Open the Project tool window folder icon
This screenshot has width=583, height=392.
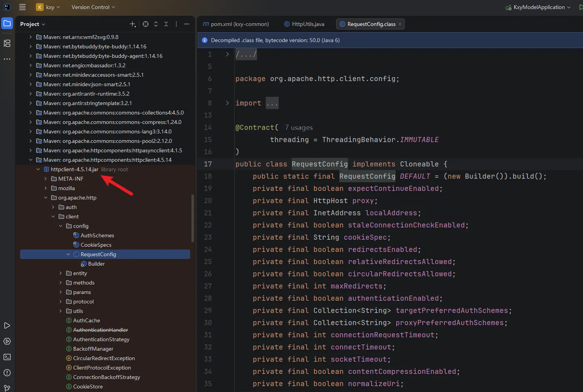(7, 23)
